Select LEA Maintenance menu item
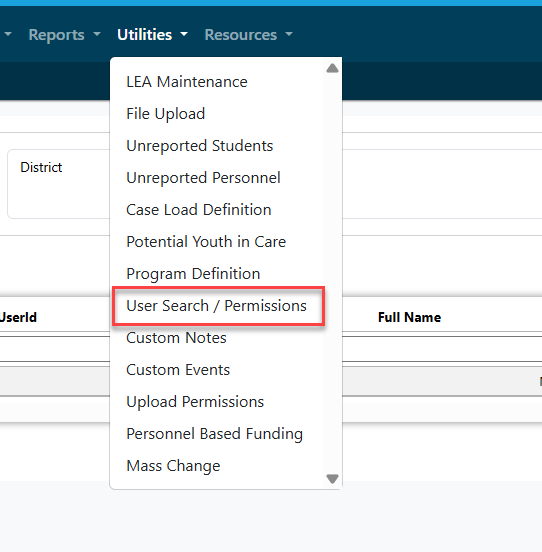The width and height of the screenshot is (542, 552). [187, 82]
